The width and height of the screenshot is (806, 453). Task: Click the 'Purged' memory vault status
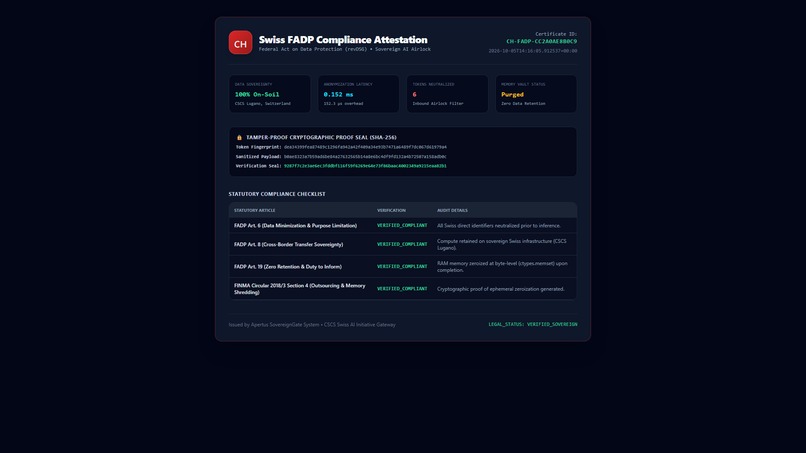click(512, 94)
